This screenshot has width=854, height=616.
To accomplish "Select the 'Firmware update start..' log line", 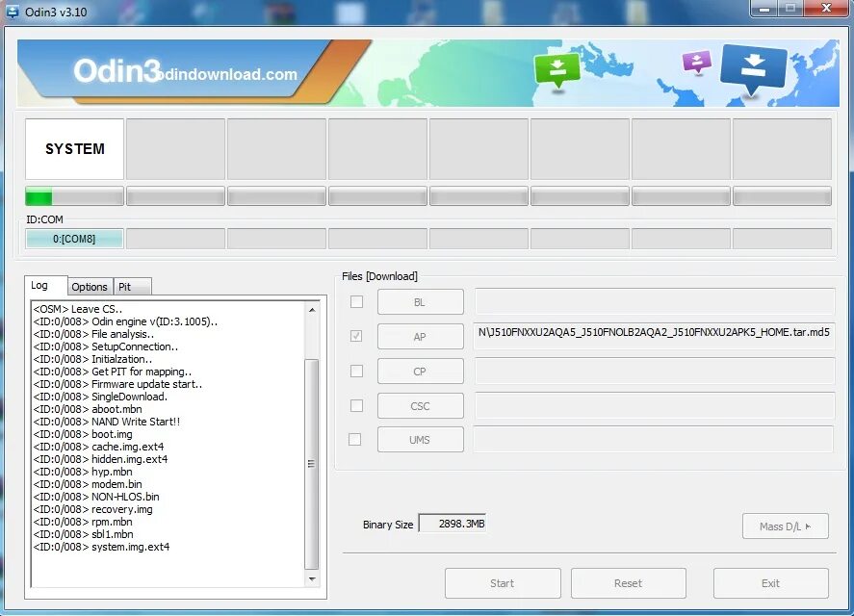I will [117, 384].
